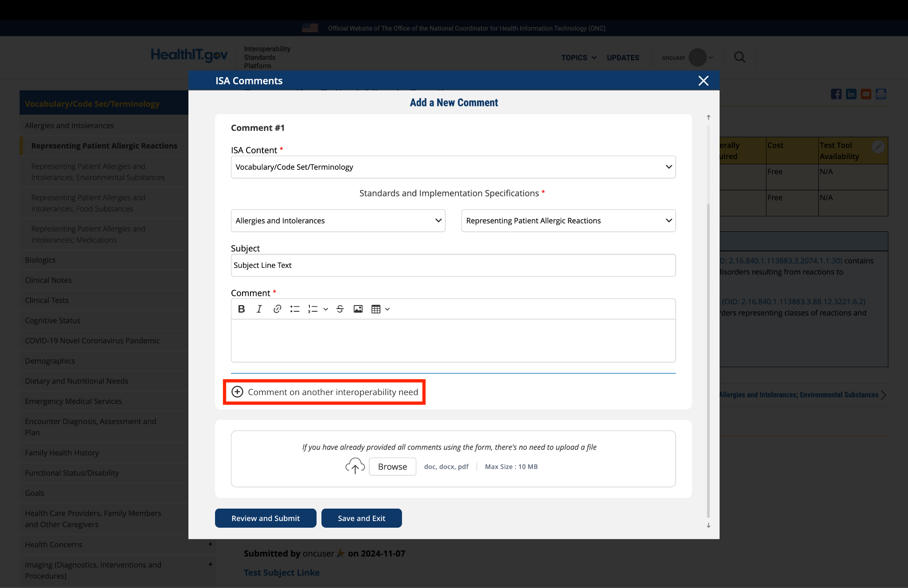Viewport: 908px width, 588px height.
Task: Click the scroll down arrow in dialog
Action: pyautogui.click(x=708, y=525)
